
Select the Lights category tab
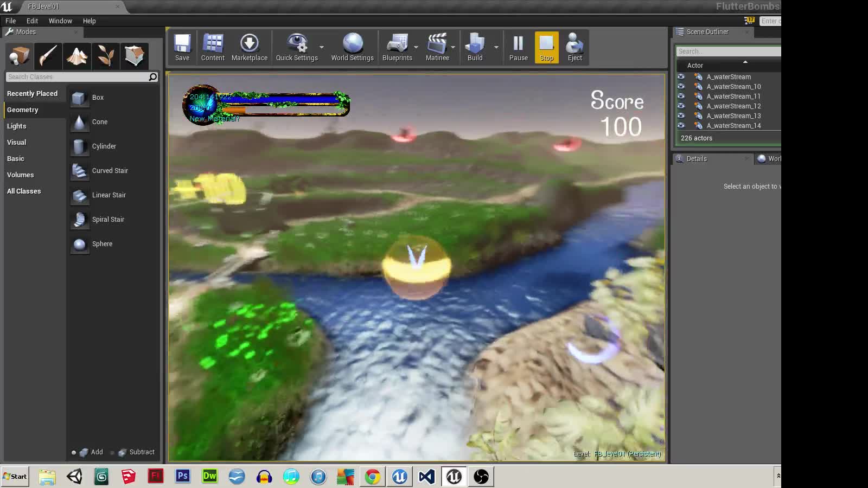click(x=17, y=126)
